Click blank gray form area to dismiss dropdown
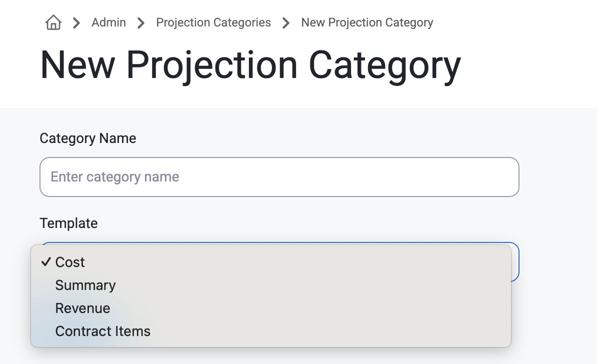 pos(556,228)
